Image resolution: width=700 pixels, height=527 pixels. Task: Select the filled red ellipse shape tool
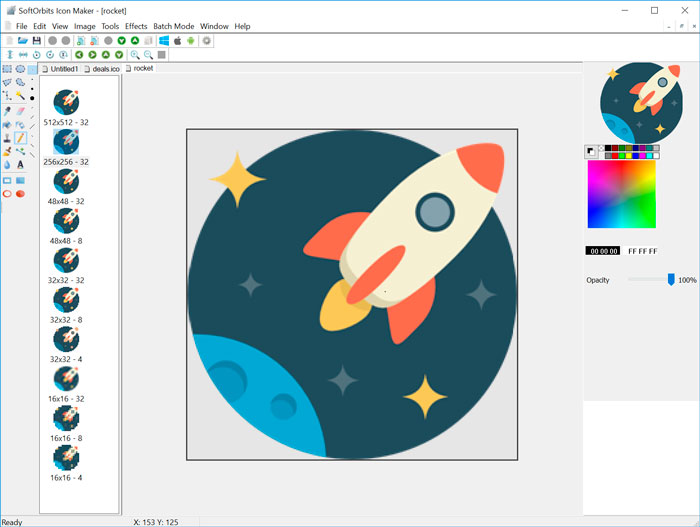click(x=20, y=194)
